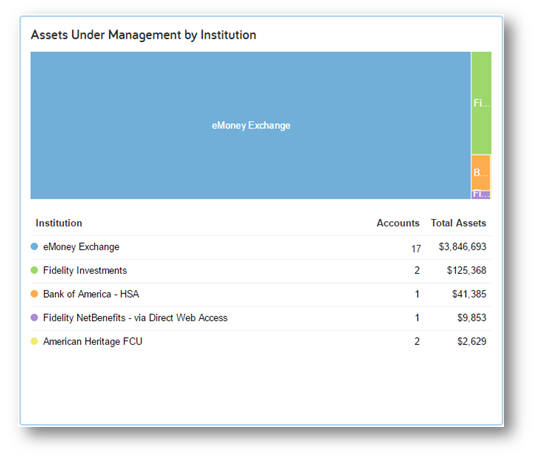Select the green Fidelity Investments treemap block
Screen dimensions: 539x456
pyautogui.click(x=481, y=103)
